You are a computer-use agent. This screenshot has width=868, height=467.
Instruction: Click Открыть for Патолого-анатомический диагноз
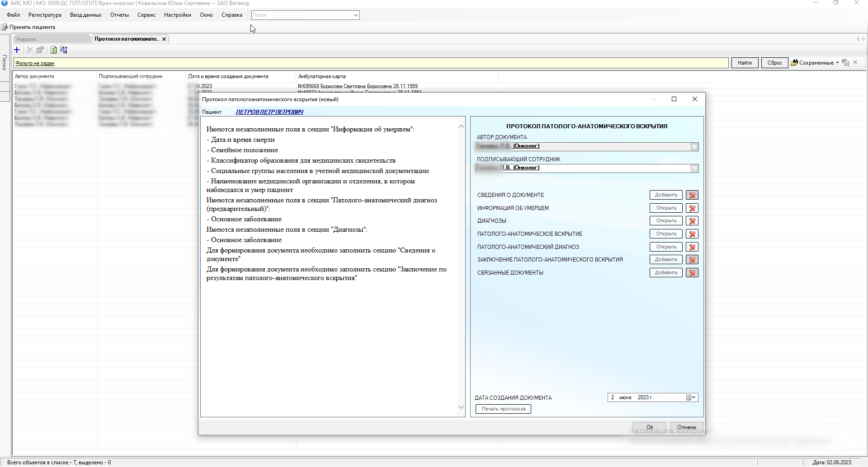pos(666,247)
